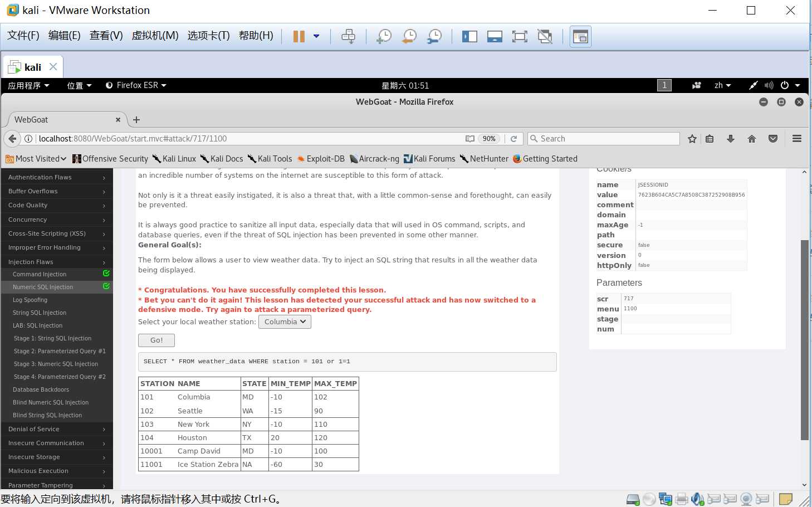
Task: Open the 应用程序 menu in Kali
Action: coord(29,85)
